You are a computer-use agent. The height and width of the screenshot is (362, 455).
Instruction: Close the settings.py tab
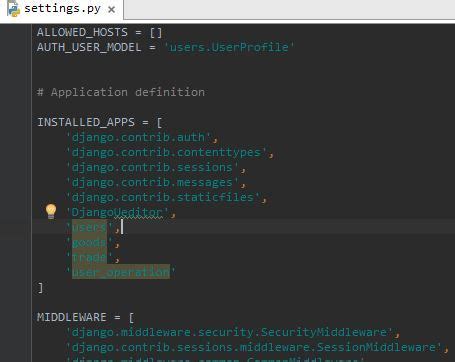coord(112,10)
